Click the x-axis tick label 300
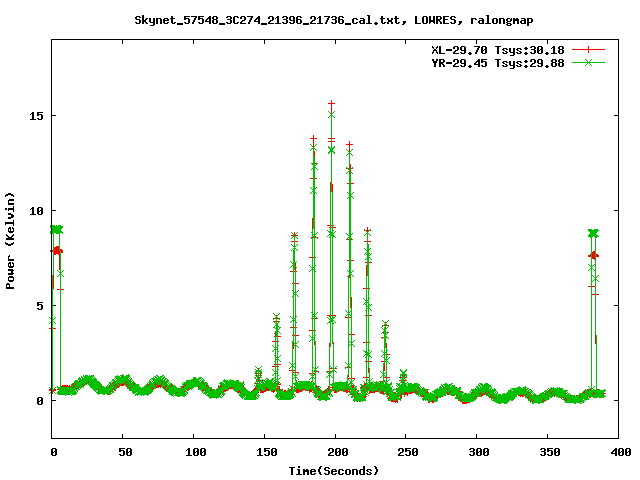Image resolution: width=640 pixels, height=480 pixels. point(479,452)
